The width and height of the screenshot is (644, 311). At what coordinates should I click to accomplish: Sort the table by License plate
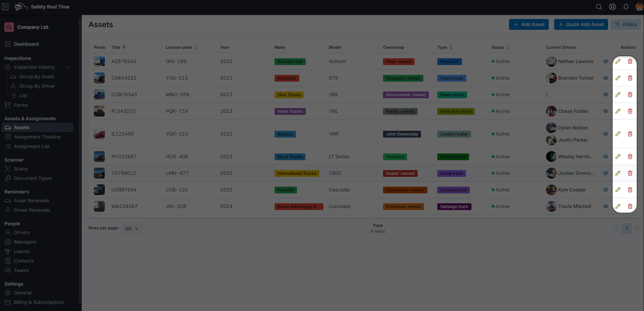196,47
